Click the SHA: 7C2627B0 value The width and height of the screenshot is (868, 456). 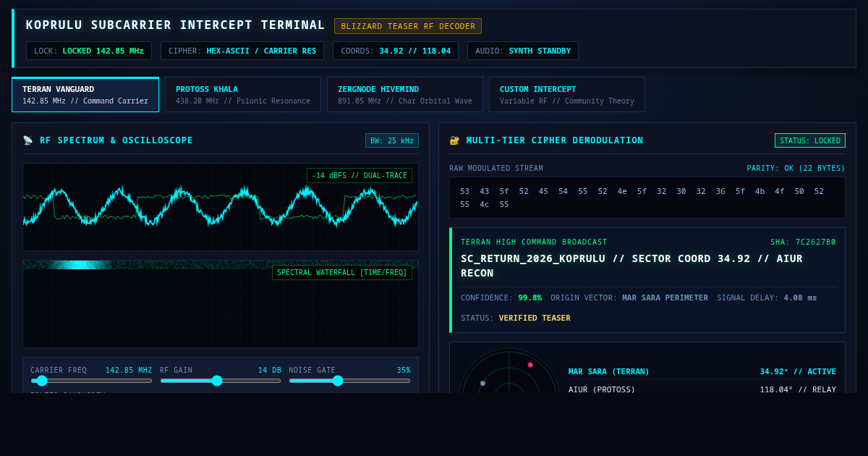[x=803, y=242]
